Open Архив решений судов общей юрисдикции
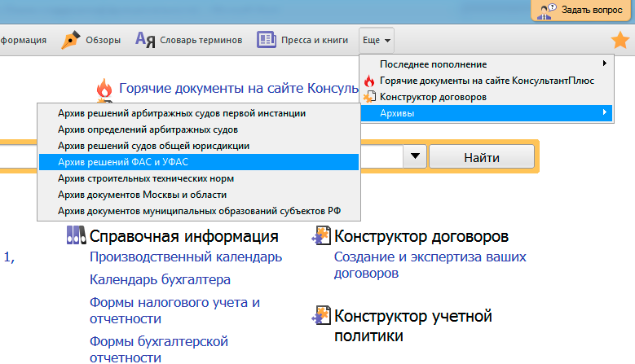Screen dimensions: 635x364 coord(199,146)
